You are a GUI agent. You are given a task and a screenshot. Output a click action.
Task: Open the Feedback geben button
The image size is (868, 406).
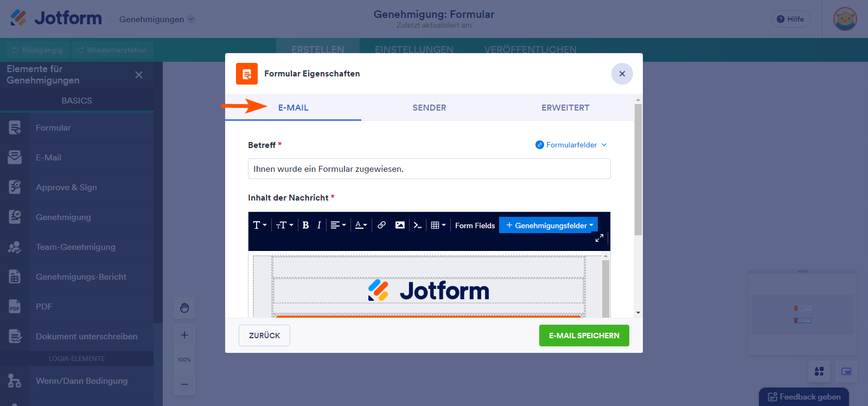click(x=804, y=397)
